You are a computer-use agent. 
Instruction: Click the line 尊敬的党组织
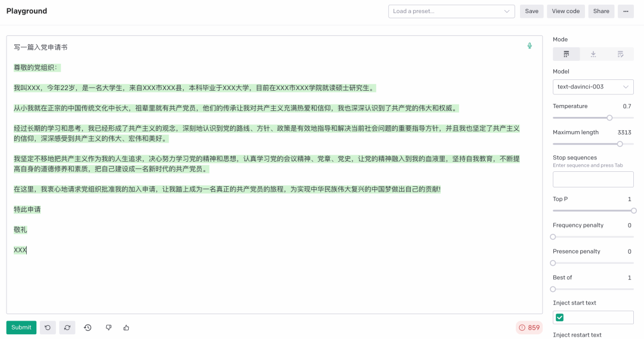point(37,67)
